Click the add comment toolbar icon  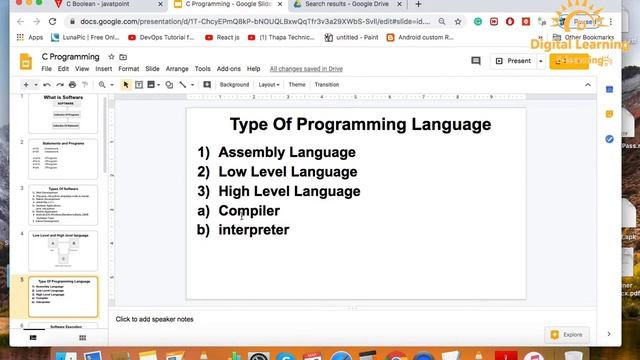[x=207, y=85]
